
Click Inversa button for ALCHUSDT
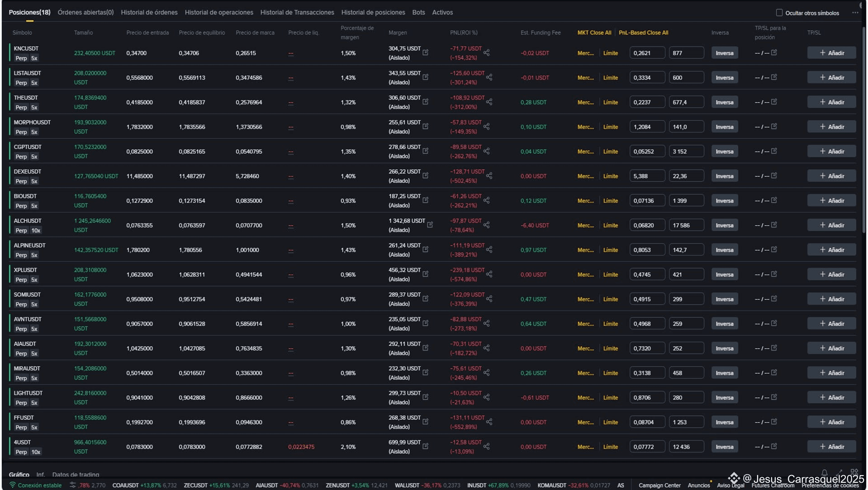tap(724, 225)
